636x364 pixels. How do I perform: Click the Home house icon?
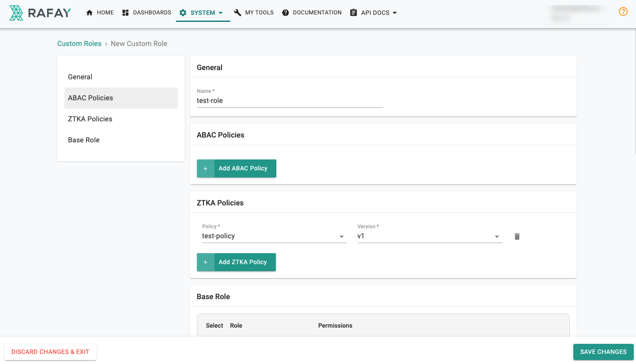[89, 13]
